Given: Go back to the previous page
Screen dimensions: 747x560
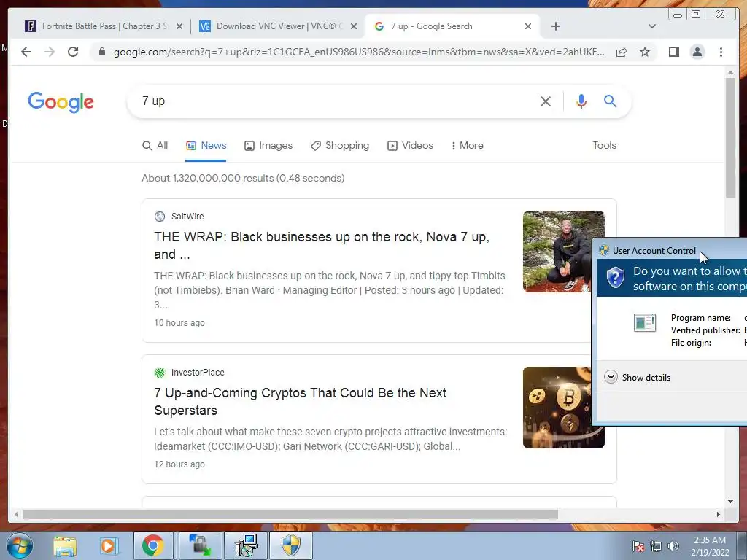Looking at the screenshot, I should point(26,52).
